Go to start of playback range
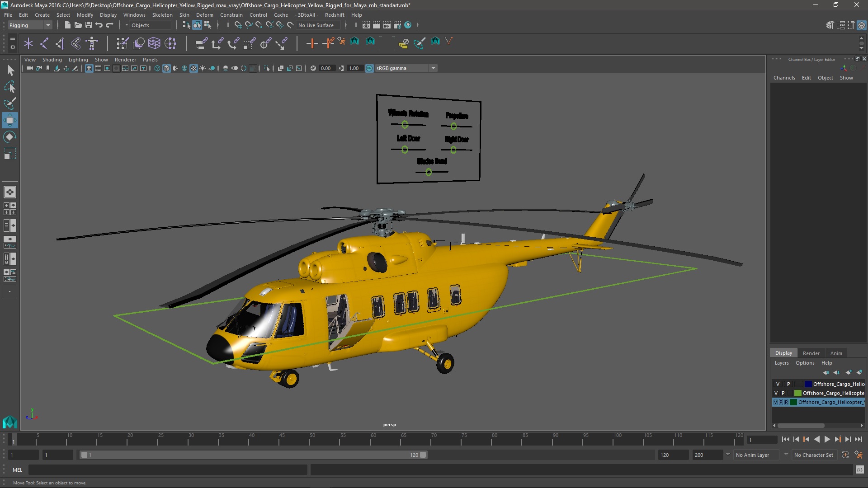Screen dimensions: 868x488 point(785,439)
